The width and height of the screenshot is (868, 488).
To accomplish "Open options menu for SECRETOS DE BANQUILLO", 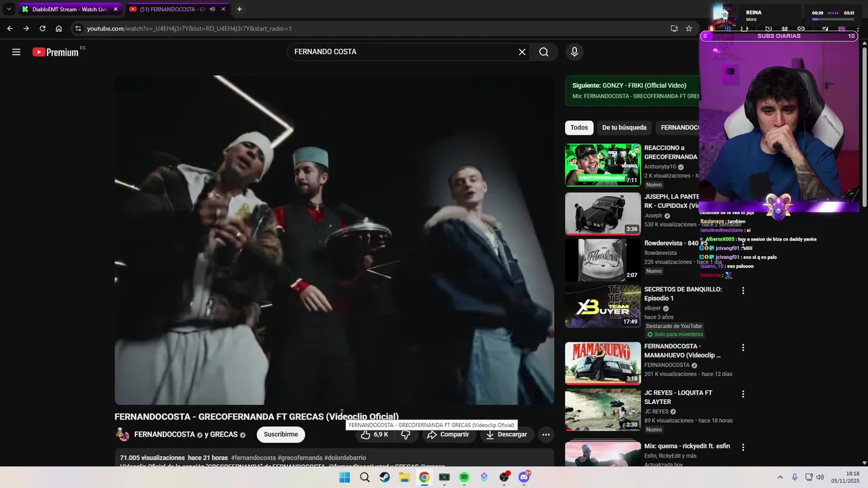I will [x=743, y=291].
